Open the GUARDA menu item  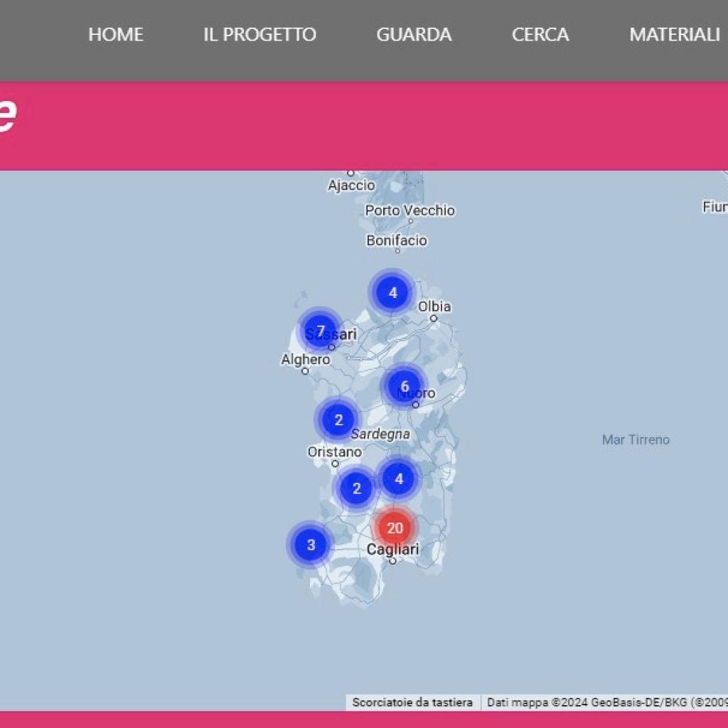point(414,34)
